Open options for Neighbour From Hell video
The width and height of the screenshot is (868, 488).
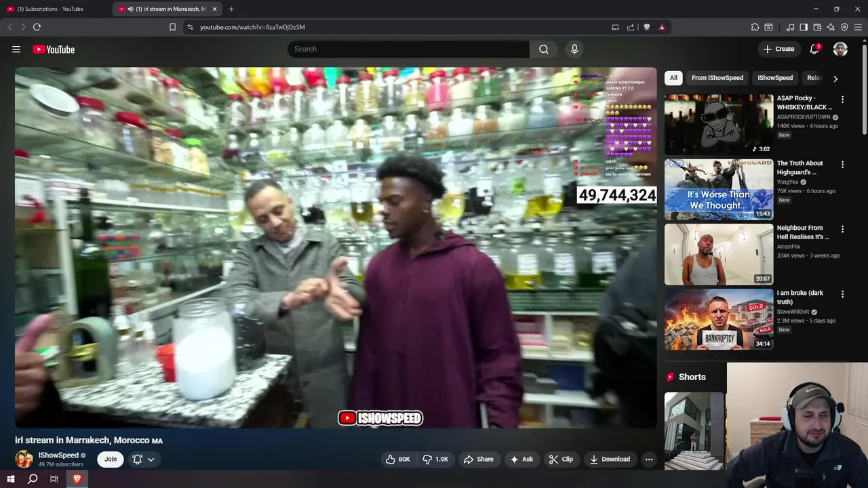(842, 229)
